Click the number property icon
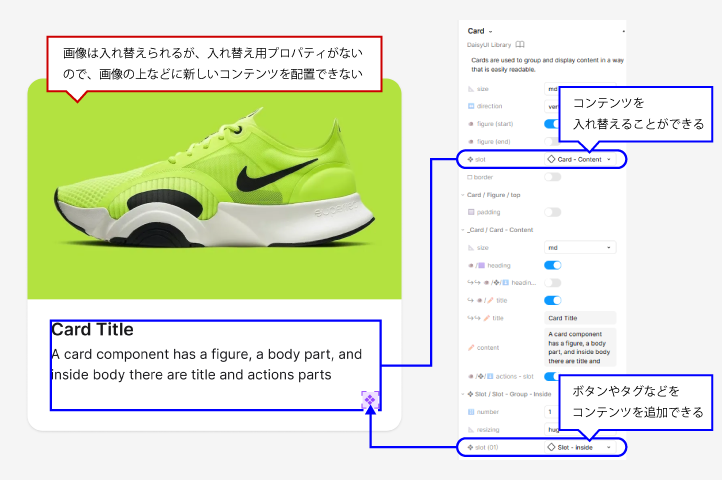 click(470, 412)
